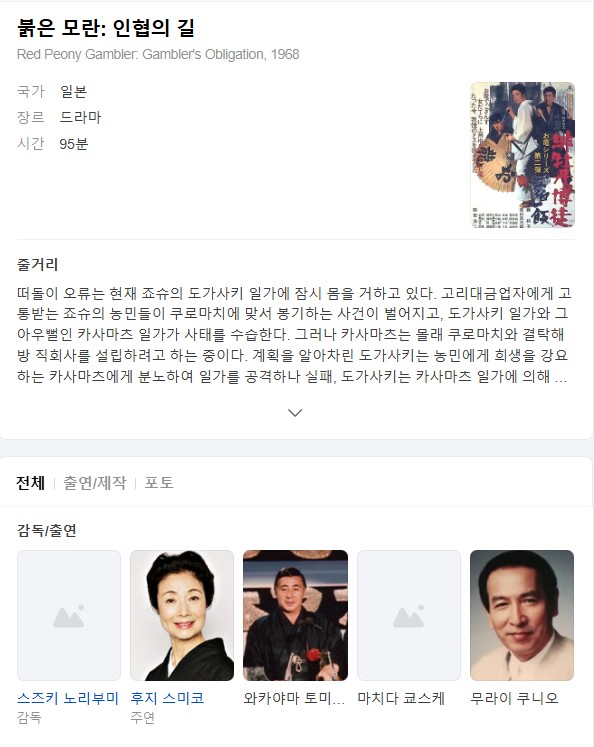Select the 마치다 쿄스케 name
This screenshot has width=594, height=747.
coord(401,698)
